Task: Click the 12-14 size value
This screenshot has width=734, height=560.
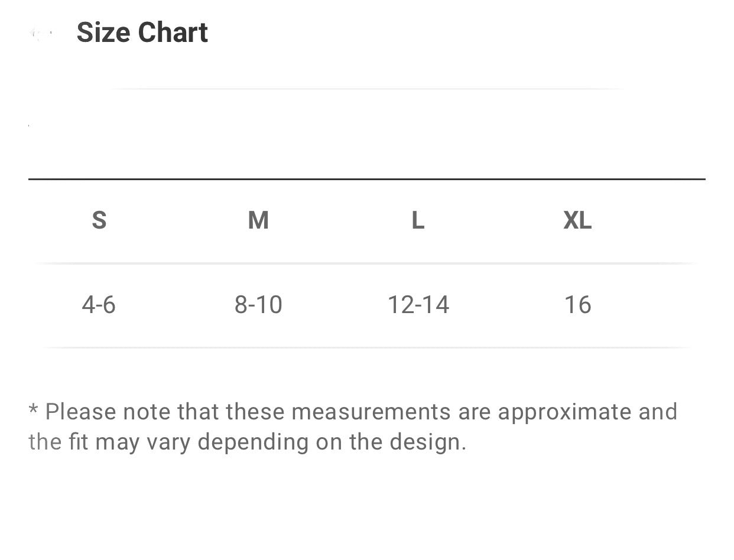Action: [418, 305]
